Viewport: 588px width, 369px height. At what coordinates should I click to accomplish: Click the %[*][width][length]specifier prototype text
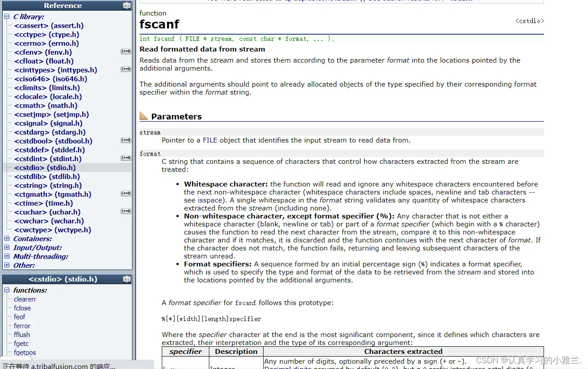pyautogui.click(x=212, y=319)
